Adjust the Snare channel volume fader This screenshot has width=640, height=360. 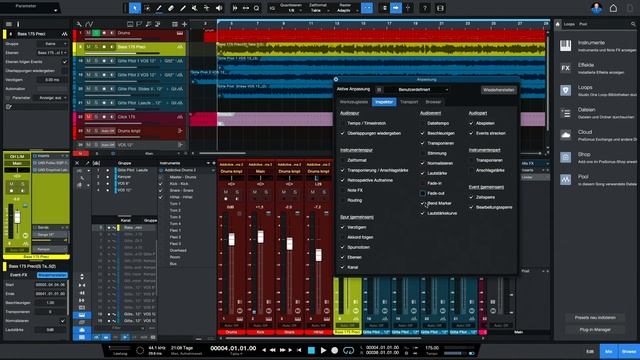[289, 244]
